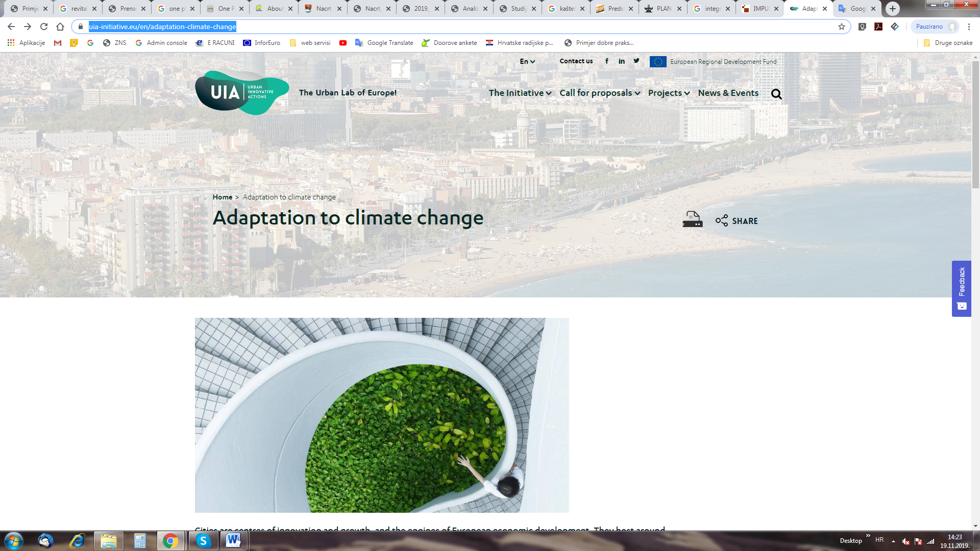
Task: Bookmark this page with the star icon
Action: 842,27
